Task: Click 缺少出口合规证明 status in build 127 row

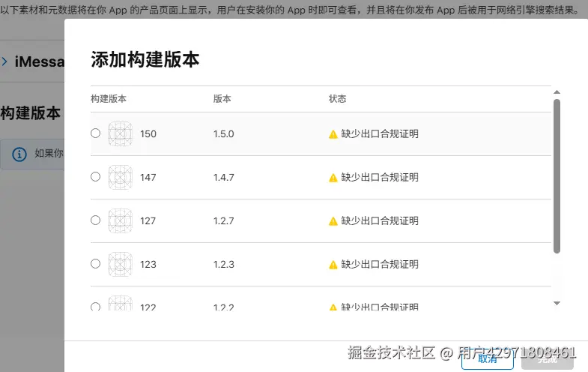Action: [380, 221]
